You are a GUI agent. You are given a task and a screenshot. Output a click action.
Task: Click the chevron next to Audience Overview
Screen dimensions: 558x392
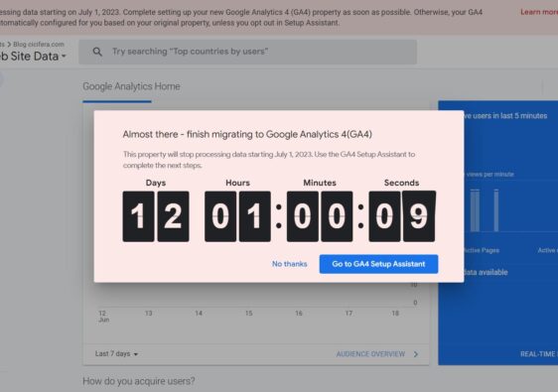coord(416,354)
